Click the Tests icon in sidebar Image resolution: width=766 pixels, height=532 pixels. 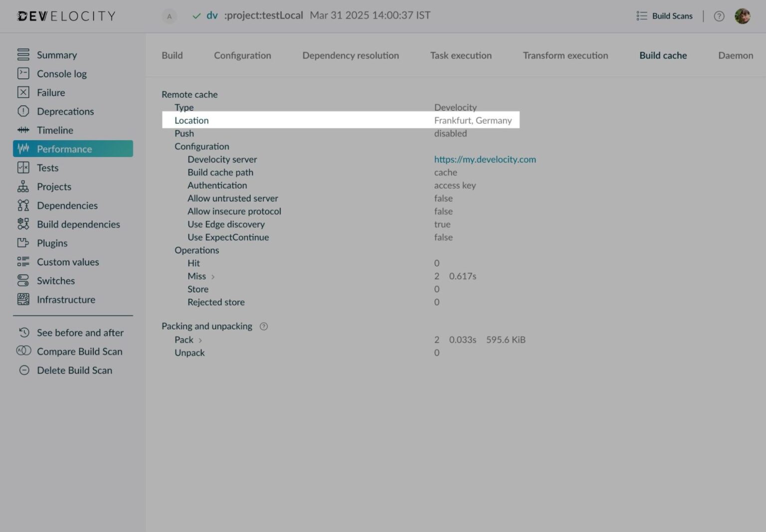click(23, 168)
